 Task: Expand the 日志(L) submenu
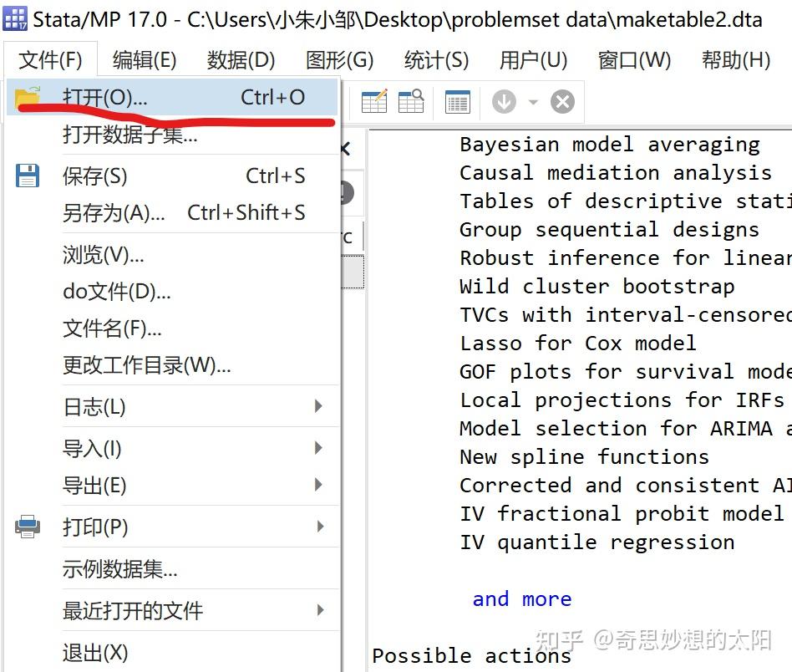(318, 406)
